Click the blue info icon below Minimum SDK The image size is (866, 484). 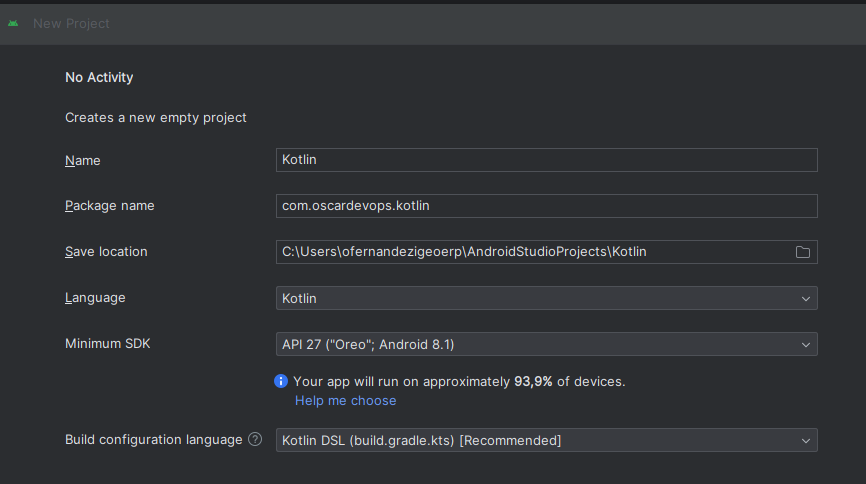coord(281,381)
